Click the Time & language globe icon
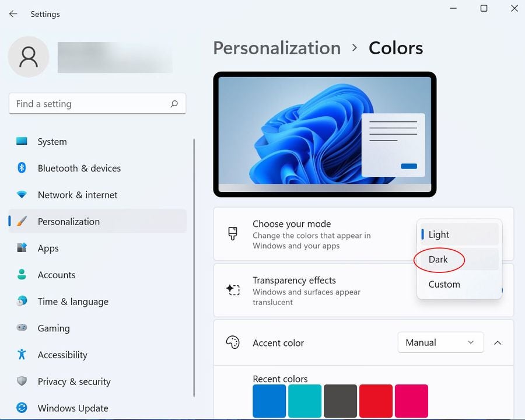 [22, 301]
